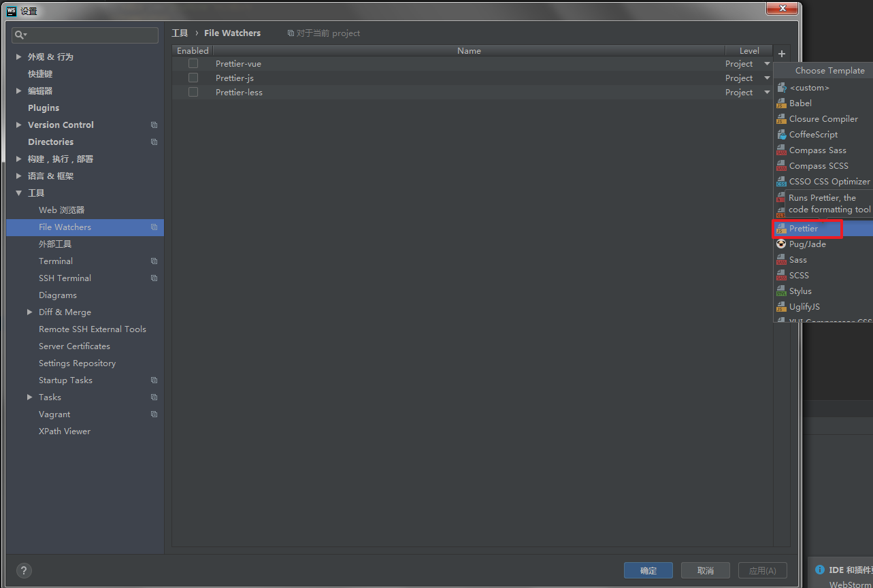Select the Stylus template icon
Viewport: 873px width, 588px height.
[x=782, y=291]
